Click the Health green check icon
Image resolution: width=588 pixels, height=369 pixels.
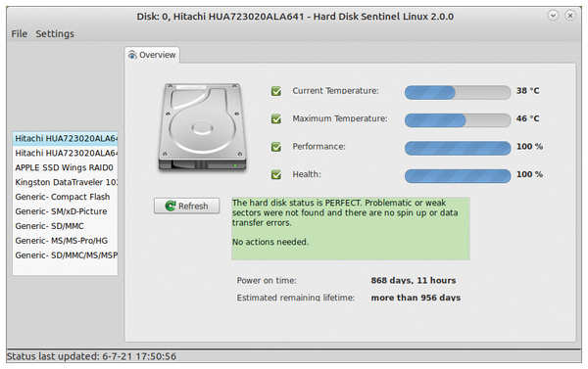coord(276,174)
